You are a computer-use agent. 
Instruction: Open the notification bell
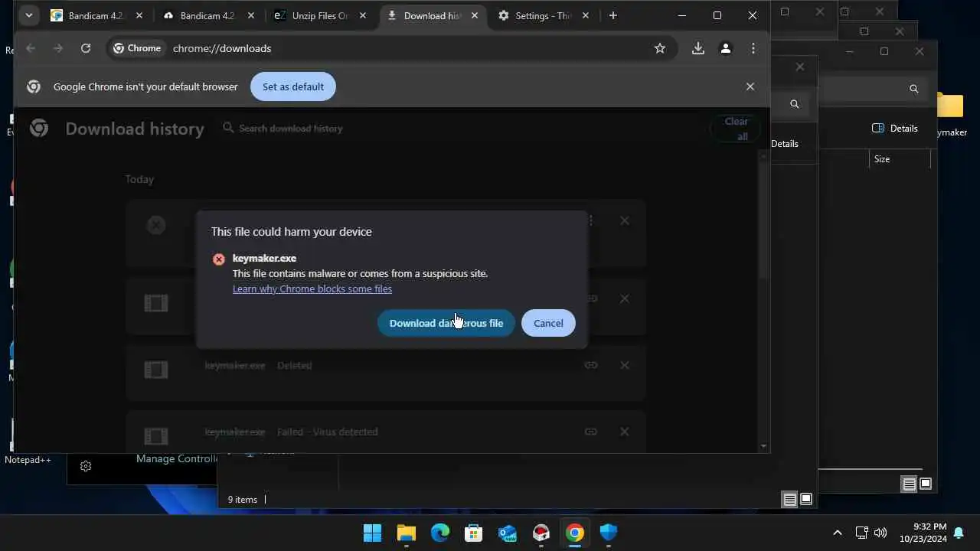click(959, 533)
